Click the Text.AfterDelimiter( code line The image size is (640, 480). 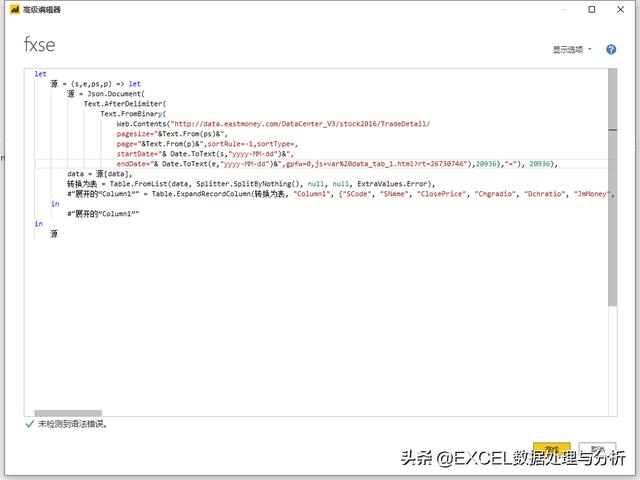(125, 104)
